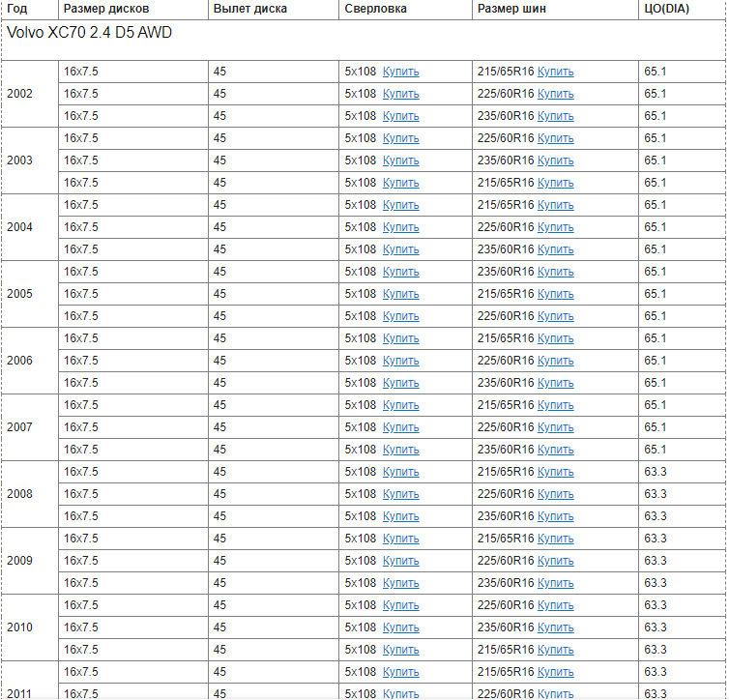Click 235/60R16 text in 2008 row
This screenshot has width=729, height=700.
(506, 516)
